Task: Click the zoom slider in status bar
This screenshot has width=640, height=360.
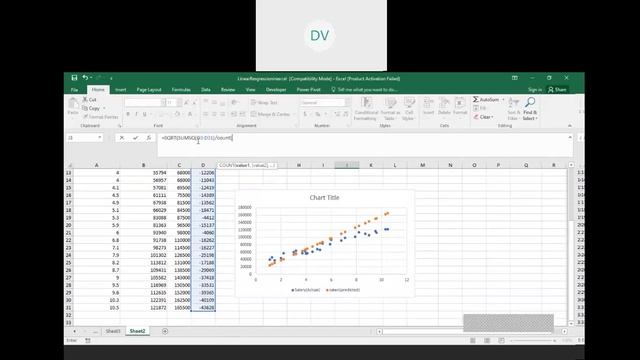Action: (533, 340)
